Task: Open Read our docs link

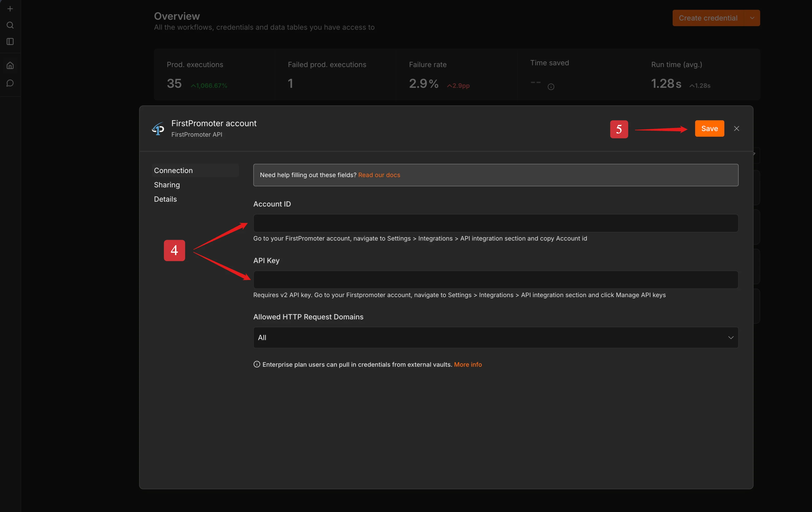Action: click(x=379, y=175)
